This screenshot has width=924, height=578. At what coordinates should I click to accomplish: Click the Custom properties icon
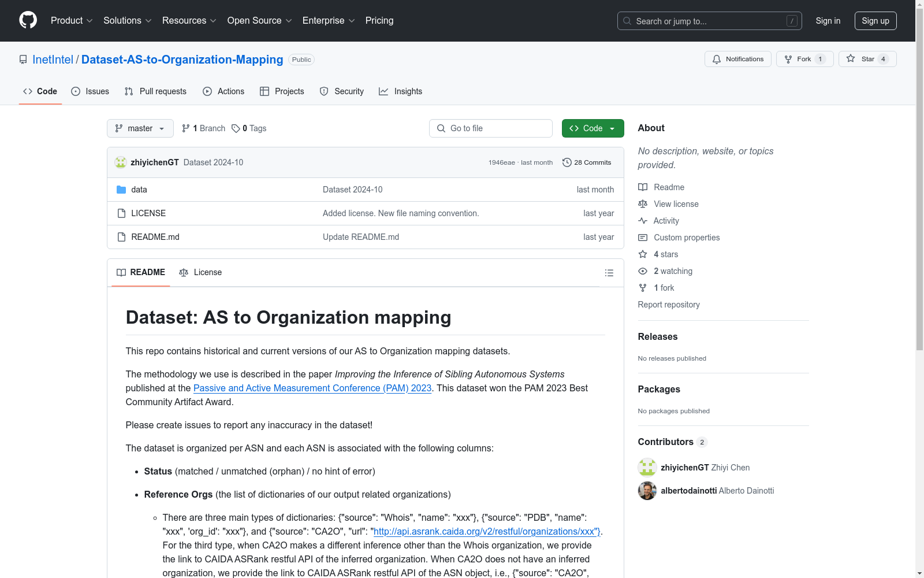coord(643,238)
